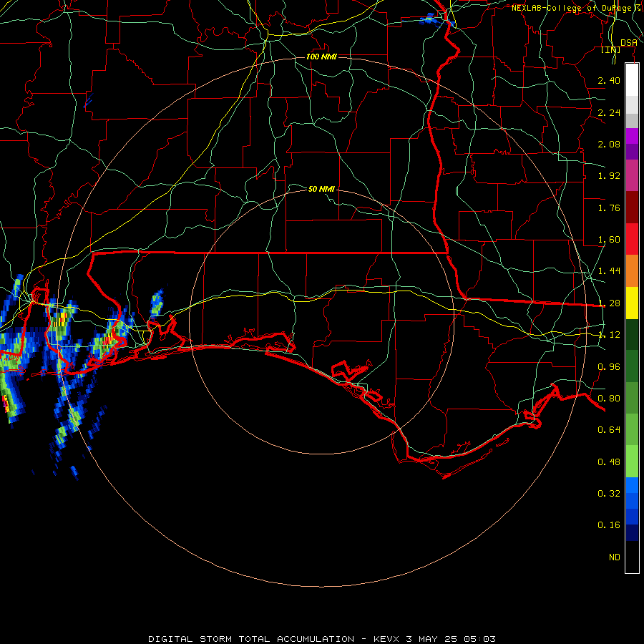Click the 0.80 legend value
Image resolution: width=644 pixels, height=644 pixels.
click(x=609, y=399)
